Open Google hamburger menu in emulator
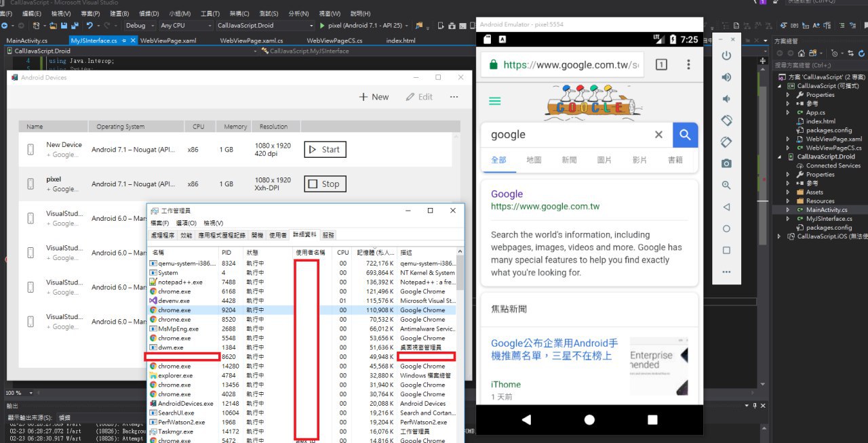 pos(495,101)
